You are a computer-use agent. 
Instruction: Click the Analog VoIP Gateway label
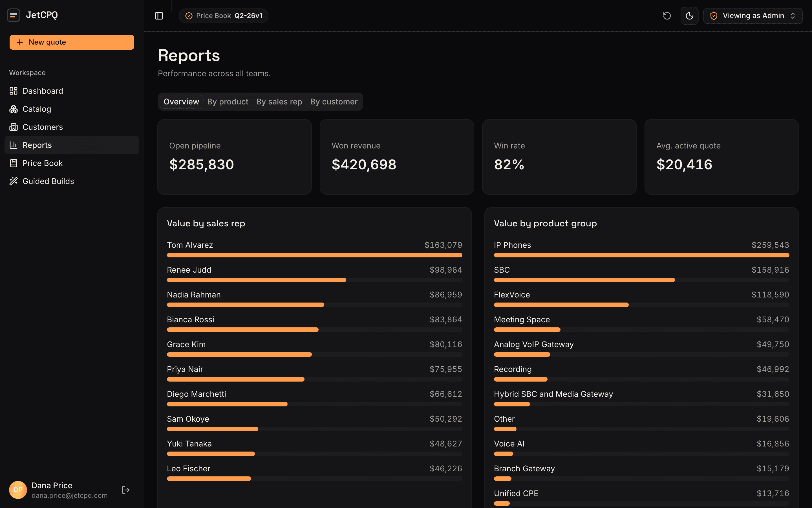tap(533, 344)
